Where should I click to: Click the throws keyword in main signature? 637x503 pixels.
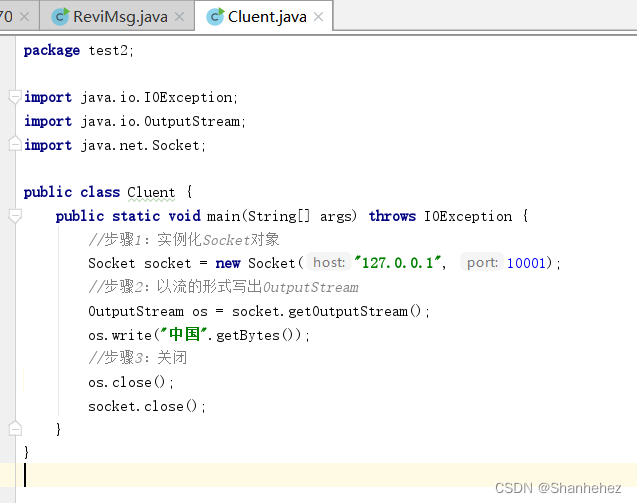pyautogui.click(x=392, y=216)
